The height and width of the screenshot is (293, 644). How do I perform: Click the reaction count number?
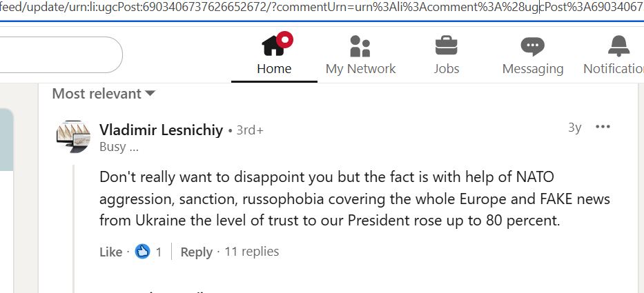tap(159, 252)
